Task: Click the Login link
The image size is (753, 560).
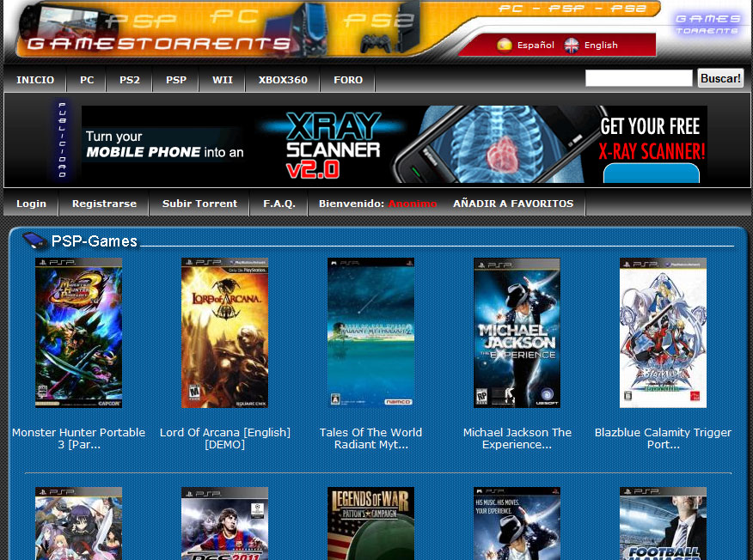Action: [x=31, y=204]
